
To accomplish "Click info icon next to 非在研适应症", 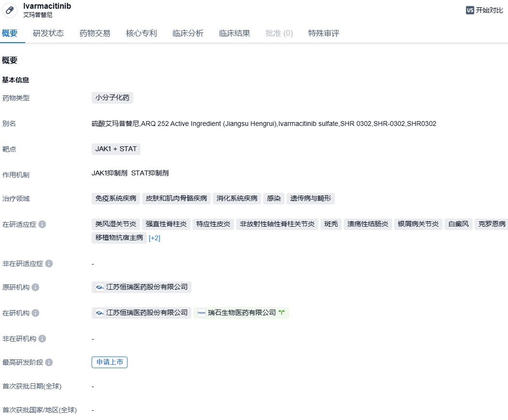I will click(x=49, y=264).
